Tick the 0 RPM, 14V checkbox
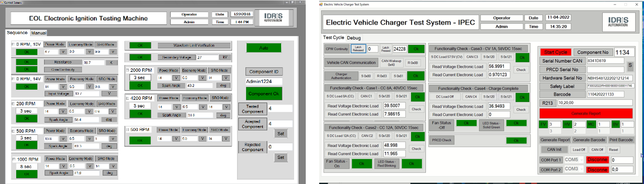The height and width of the screenshot is (184, 644). click(x=13, y=79)
